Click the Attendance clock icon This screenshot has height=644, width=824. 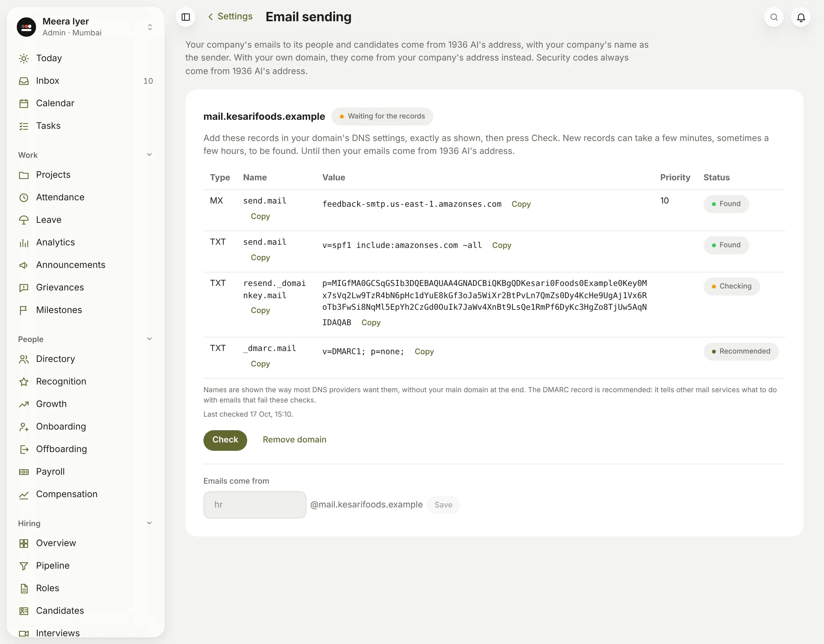pos(24,197)
